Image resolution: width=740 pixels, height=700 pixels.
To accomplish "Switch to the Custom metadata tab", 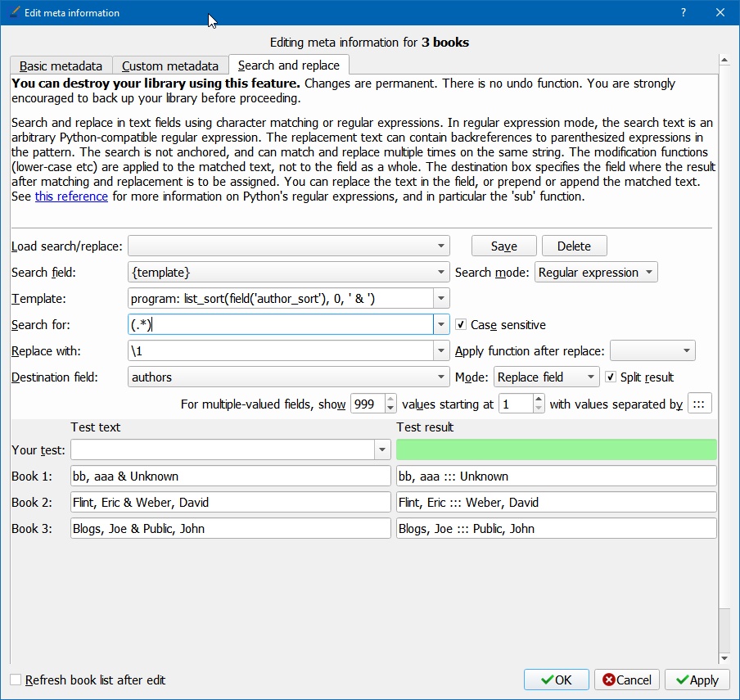I will [x=170, y=66].
